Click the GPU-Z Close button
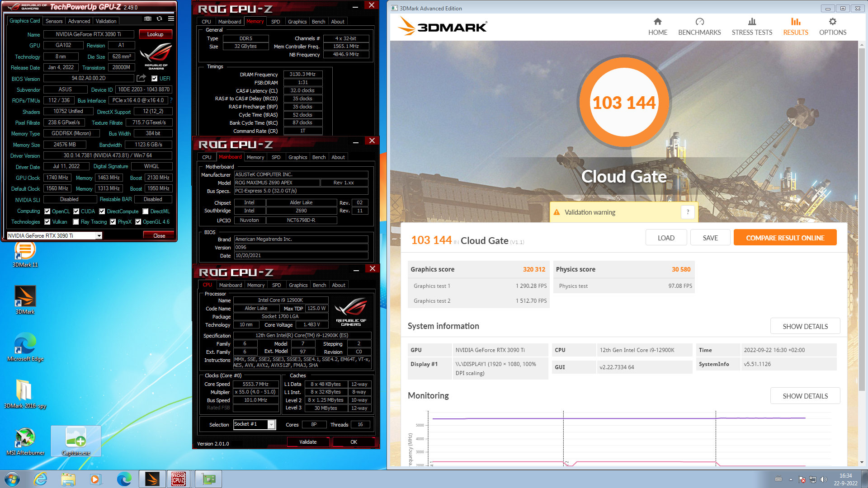Viewport: 868px width, 488px height. click(159, 235)
